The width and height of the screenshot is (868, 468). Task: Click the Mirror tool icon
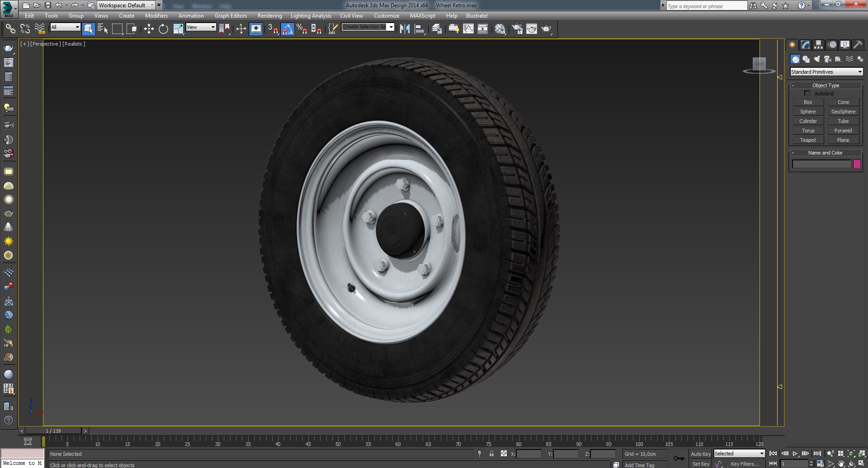(405, 29)
